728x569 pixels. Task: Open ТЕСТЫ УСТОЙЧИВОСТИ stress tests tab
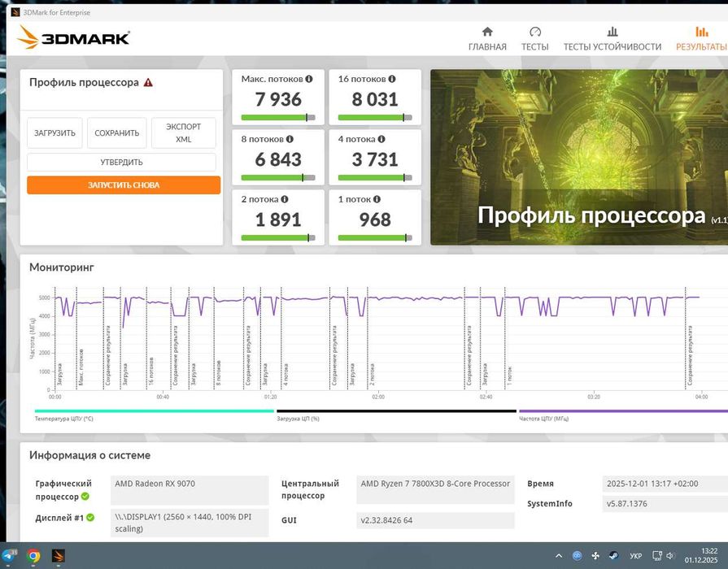tap(612, 39)
